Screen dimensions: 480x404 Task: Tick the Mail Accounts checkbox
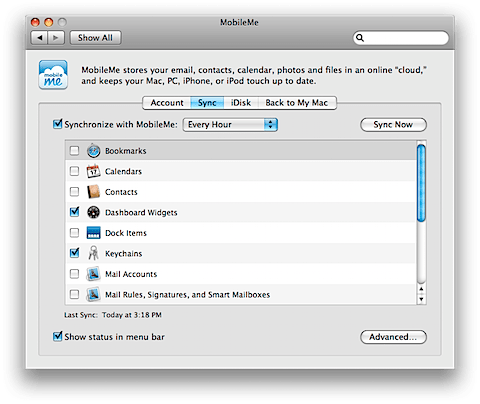[74, 274]
